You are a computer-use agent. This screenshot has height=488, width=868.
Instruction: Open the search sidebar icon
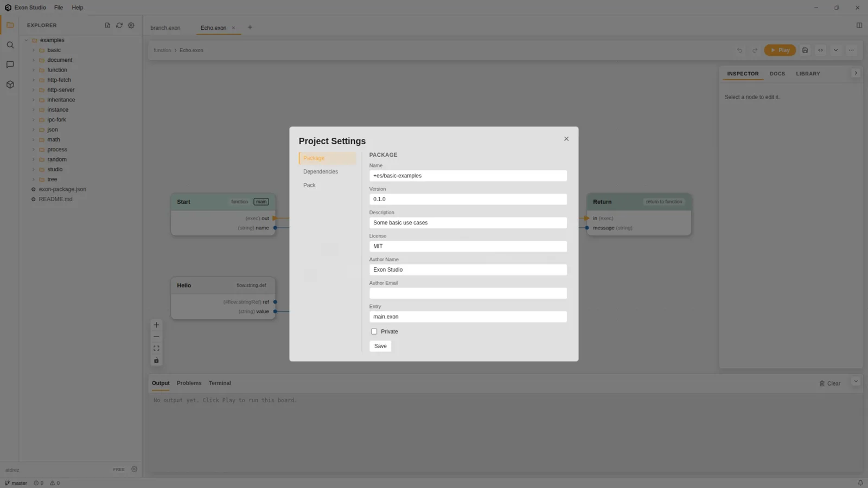click(x=10, y=45)
